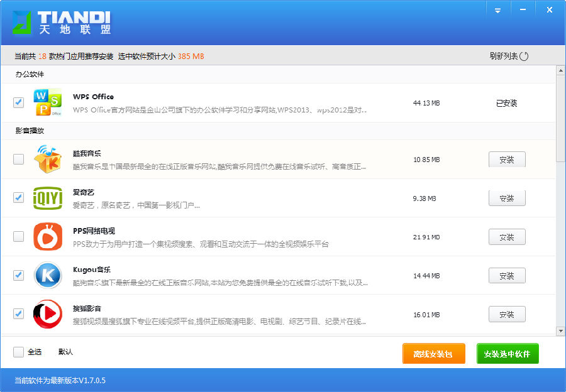Click the 酷我音乐 description text

coord(219,166)
